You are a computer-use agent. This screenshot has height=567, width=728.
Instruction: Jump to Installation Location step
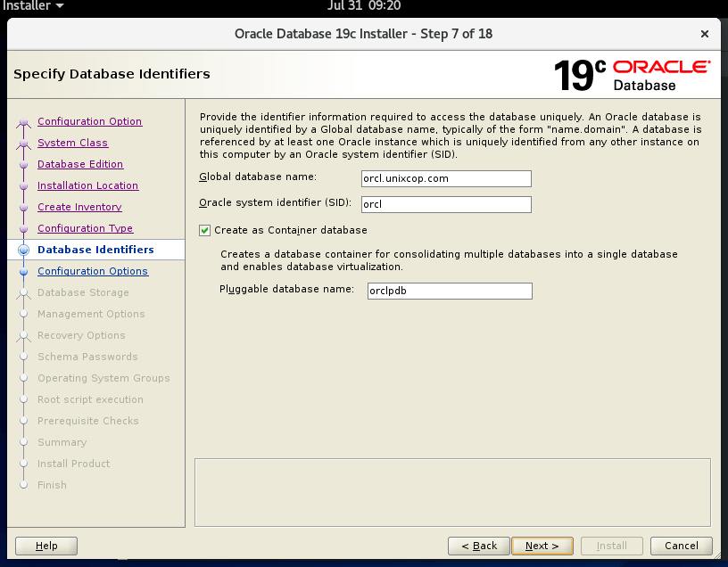point(87,185)
